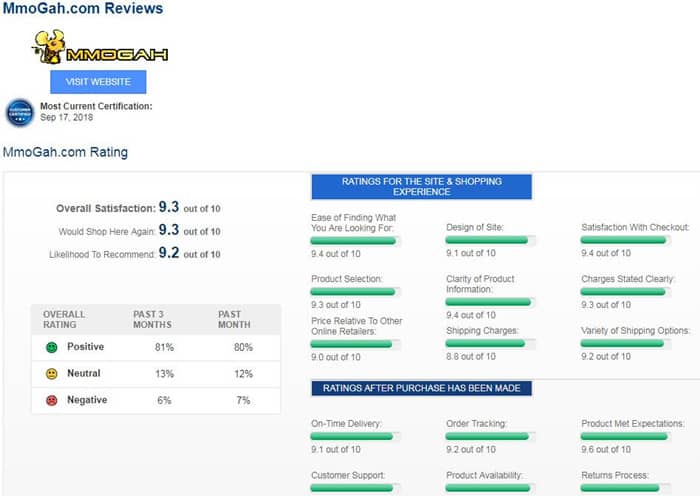Click the VISIT WEBSITE button
Viewport: 700px width, 496px height.
(98, 82)
